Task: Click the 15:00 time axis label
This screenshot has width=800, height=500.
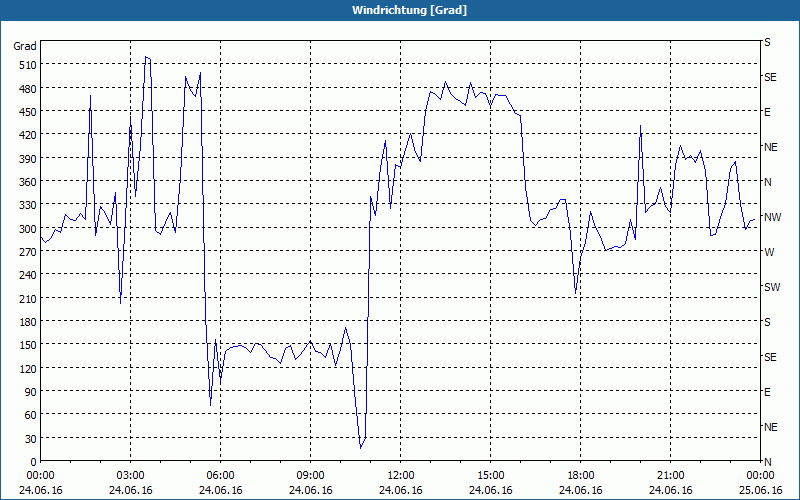Action: (491, 476)
